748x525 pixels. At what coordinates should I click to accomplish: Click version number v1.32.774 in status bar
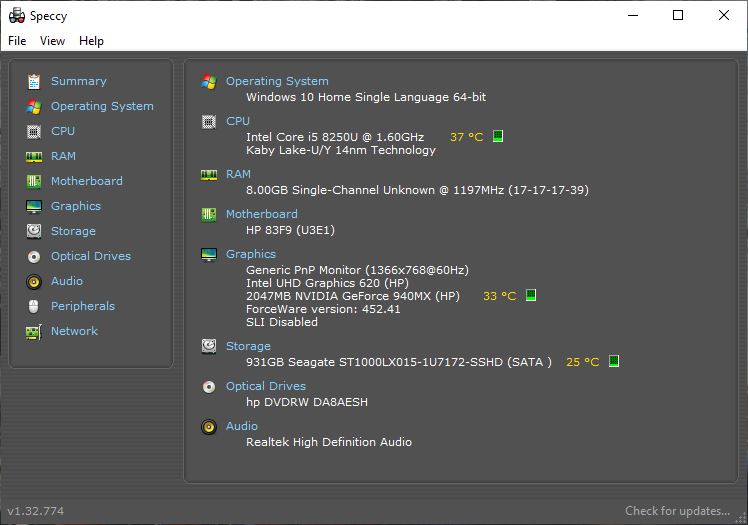point(36,511)
